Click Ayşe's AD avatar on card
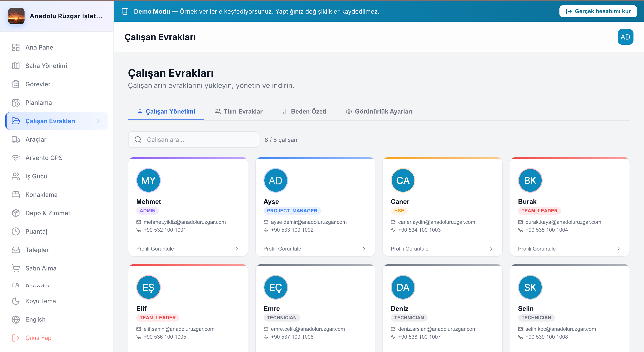644x352 pixels. point(276,180)
